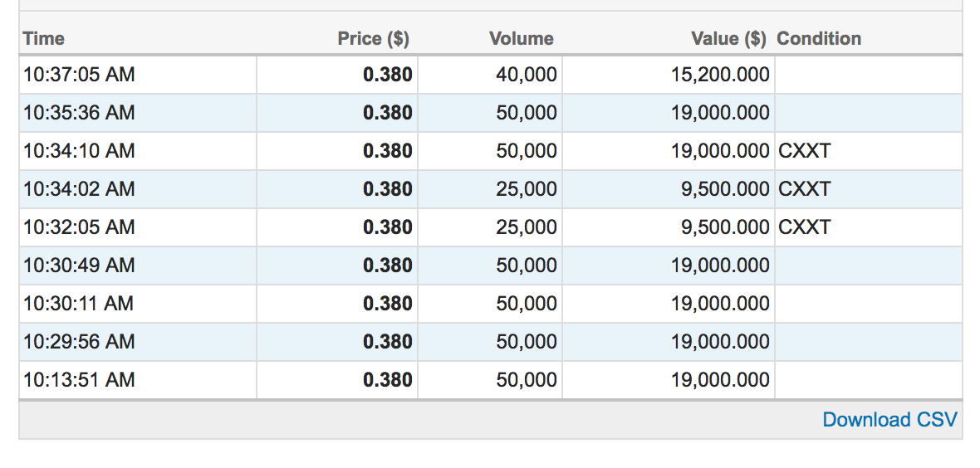980x468 pixels.
Task: Click the CXXT condition at 10:34:02 AM
Action: pos(805,188)
